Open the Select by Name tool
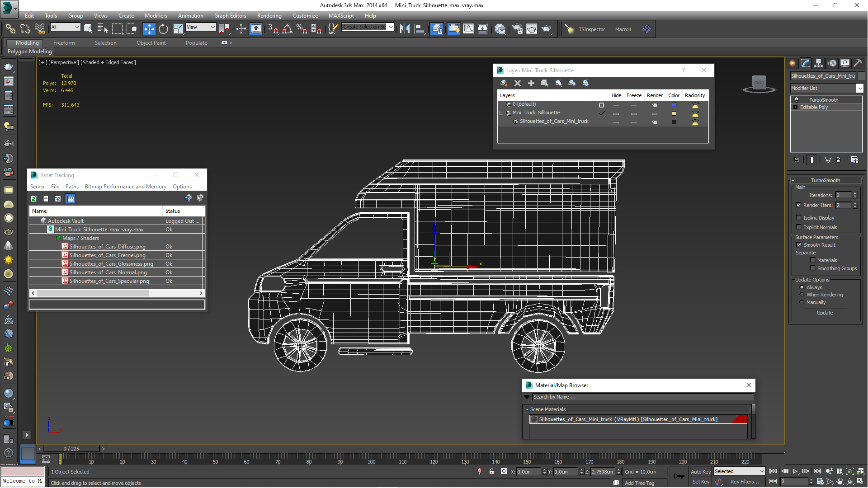Image resolution: width=868 pixels, height=488 pixels. pyautogui.click(x=103, y=29)
